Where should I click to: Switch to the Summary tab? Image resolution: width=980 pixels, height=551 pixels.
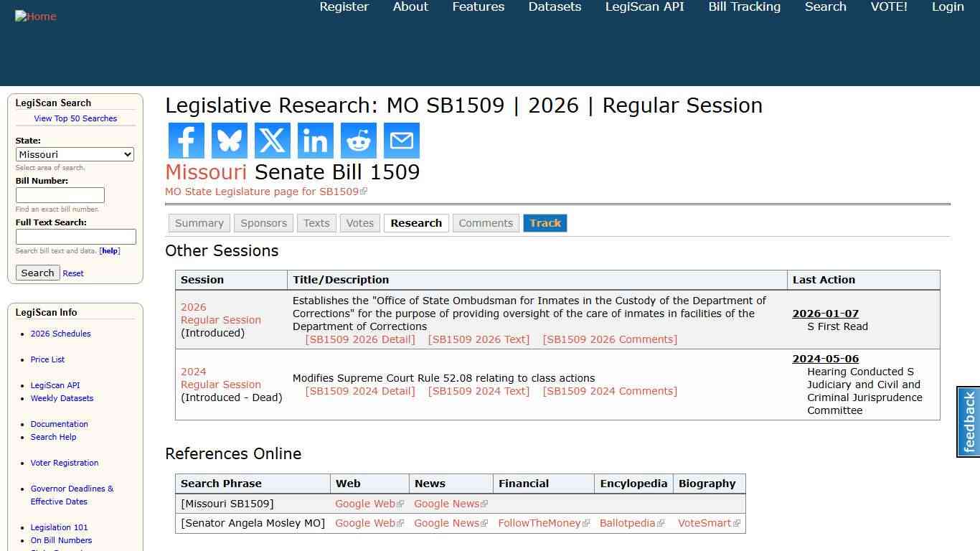coord(199,223)
